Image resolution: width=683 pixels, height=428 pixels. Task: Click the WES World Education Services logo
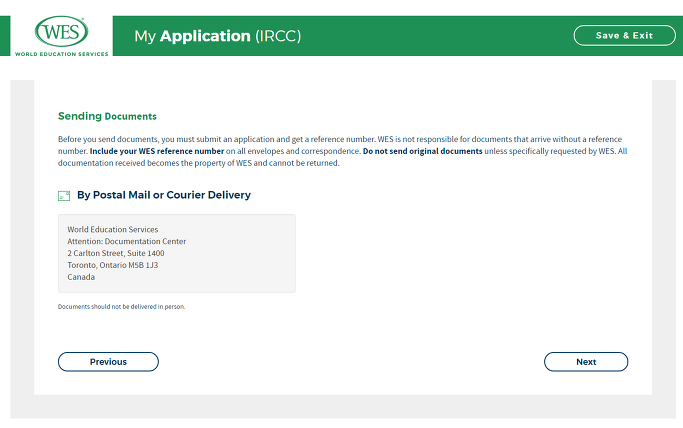click(61, 36)
